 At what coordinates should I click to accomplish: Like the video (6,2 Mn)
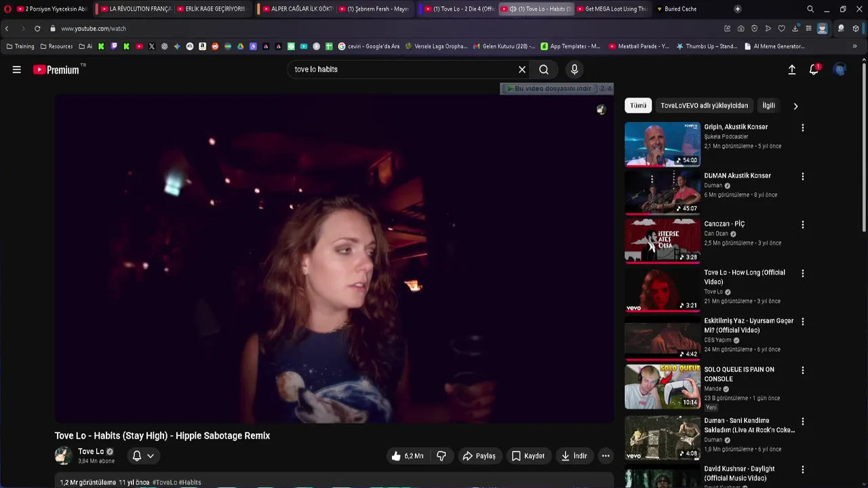point(408,456)
